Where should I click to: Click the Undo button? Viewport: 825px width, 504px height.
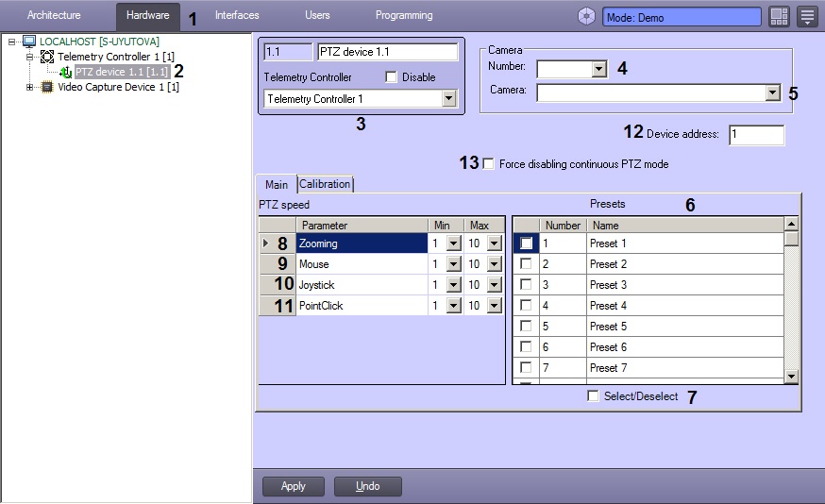tap(368, 486)
